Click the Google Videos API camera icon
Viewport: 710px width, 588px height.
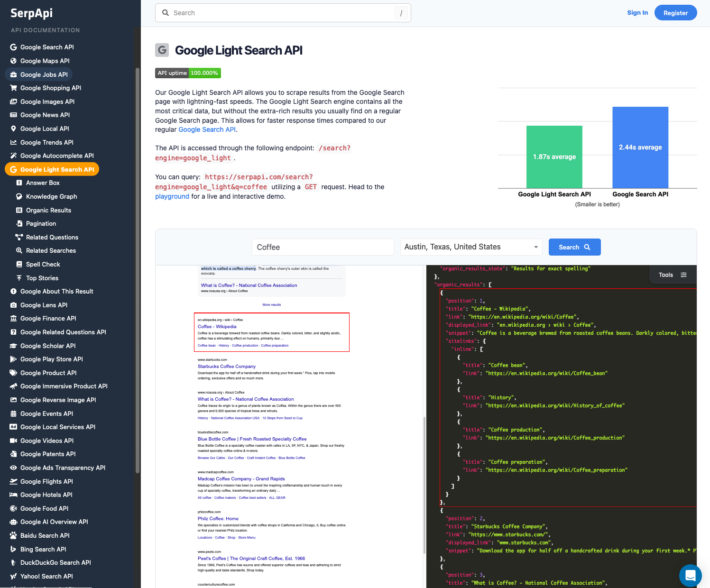[13, 441]
